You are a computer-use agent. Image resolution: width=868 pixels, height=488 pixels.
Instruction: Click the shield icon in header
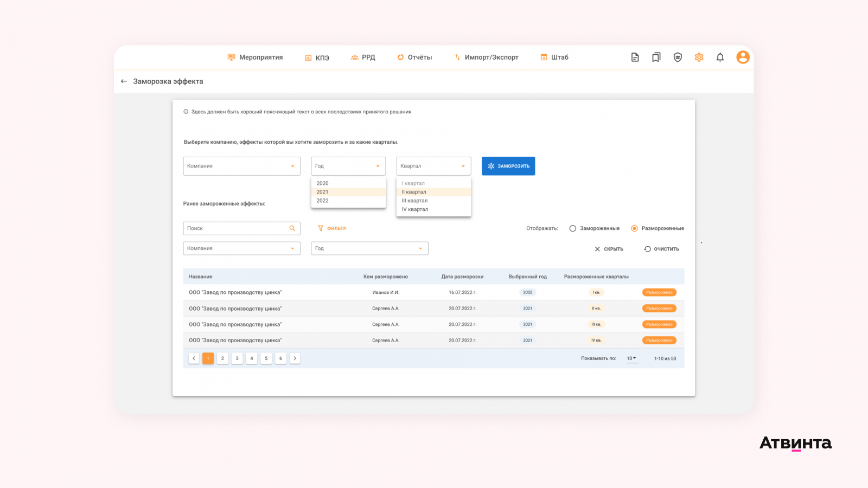point(678,57)
